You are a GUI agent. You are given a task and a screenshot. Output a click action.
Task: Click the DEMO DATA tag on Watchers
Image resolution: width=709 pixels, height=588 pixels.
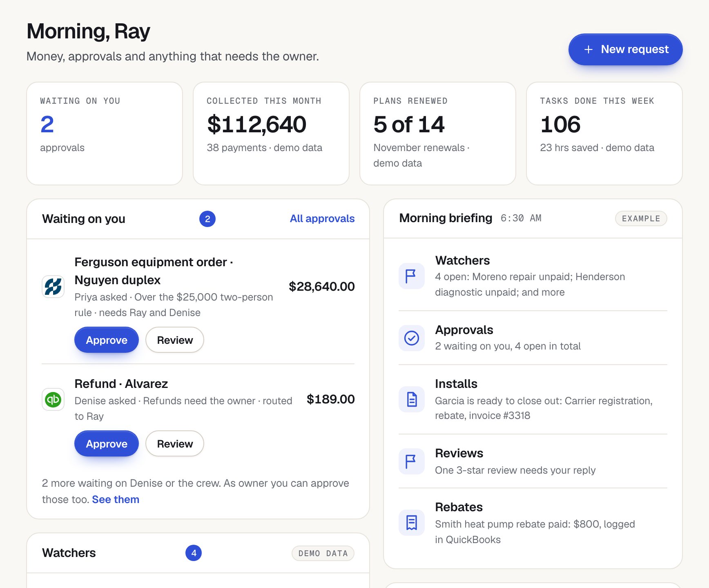coord(323,553)
